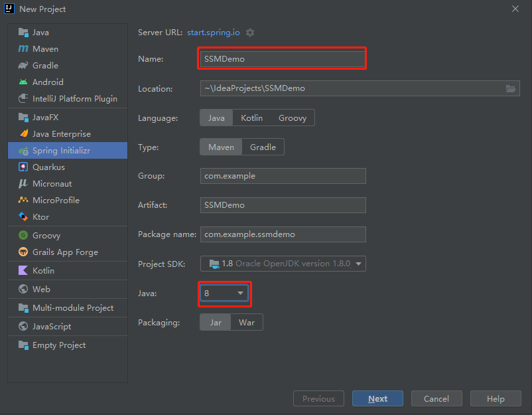Select the Spring Initializr icon
The width and height of the screenshot is (532, 415).
pos(23,151)
